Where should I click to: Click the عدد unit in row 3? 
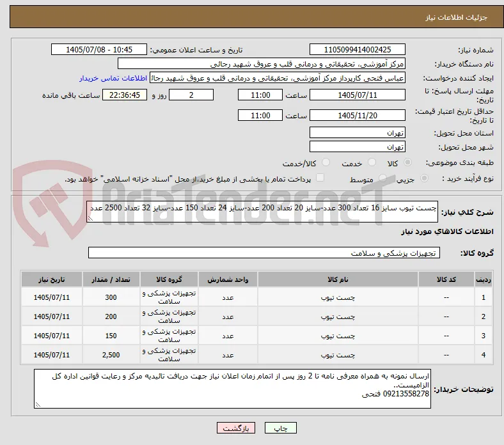(228, 336)
